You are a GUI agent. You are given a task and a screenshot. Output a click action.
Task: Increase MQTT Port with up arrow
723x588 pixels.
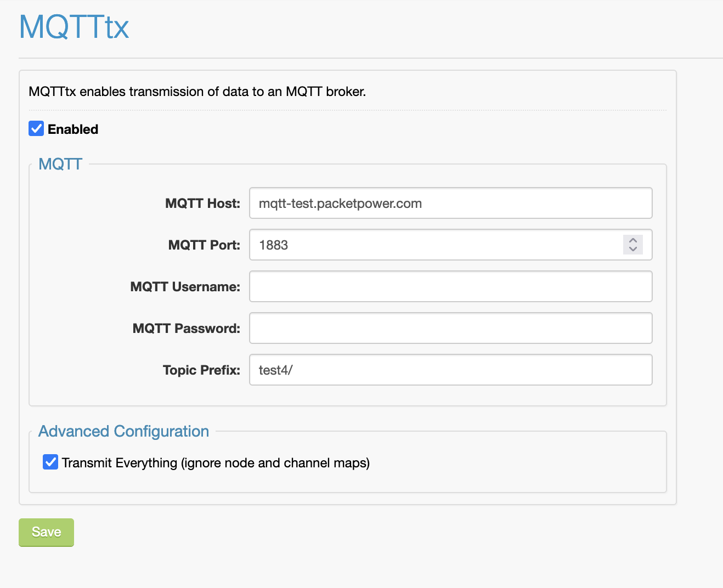pyautogui.click(x=632, y=240)
